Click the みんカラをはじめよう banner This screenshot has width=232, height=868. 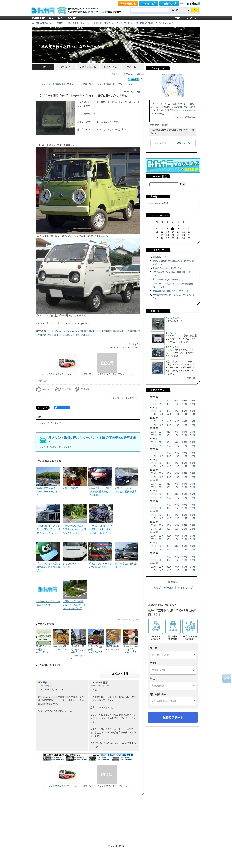point(173,165)
